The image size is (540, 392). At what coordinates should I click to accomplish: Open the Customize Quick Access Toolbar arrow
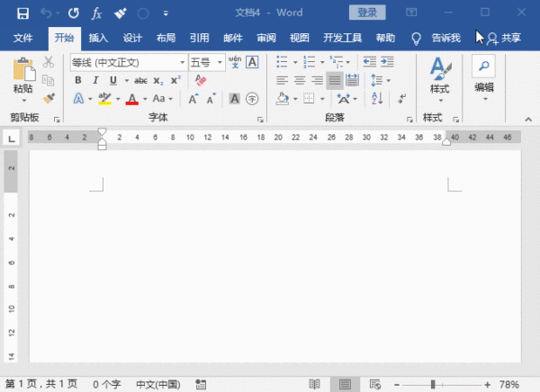(166, 13)
